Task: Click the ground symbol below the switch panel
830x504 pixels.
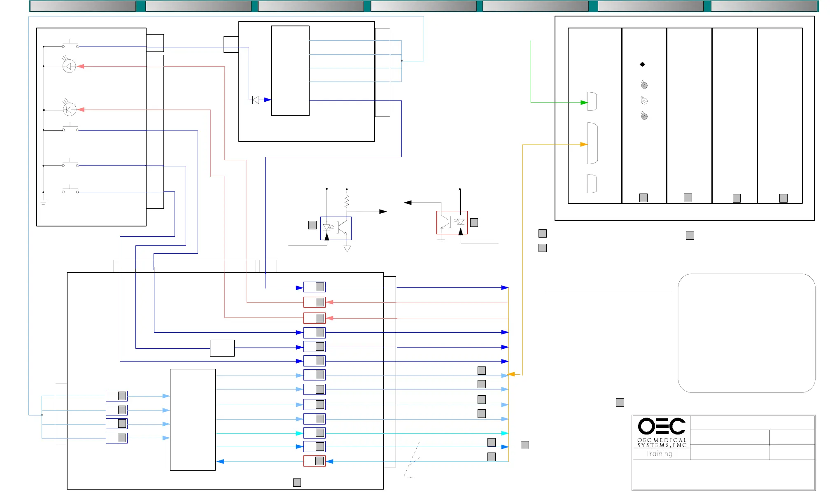Action: (x=43, y=202)
